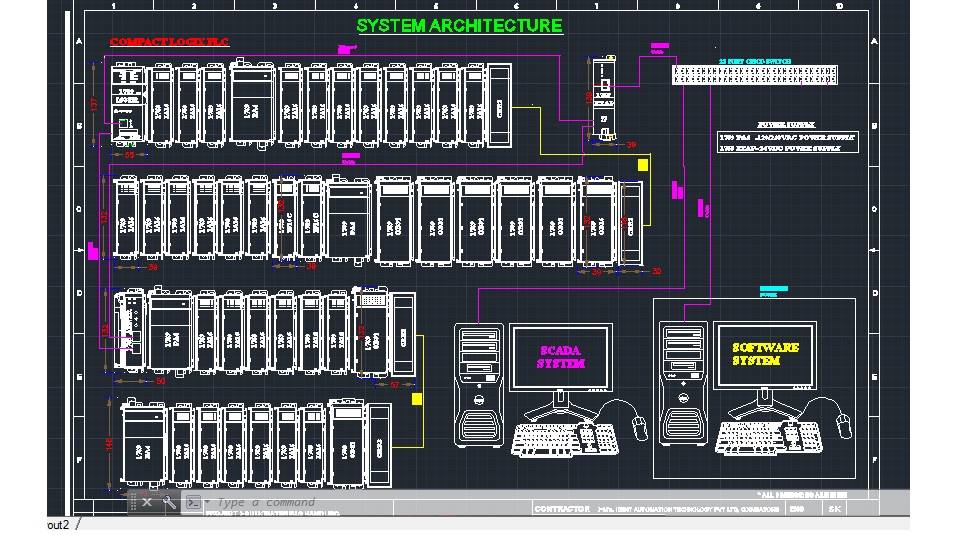Select the SCADA SYSTEM monitor text

tap(560, 357)
